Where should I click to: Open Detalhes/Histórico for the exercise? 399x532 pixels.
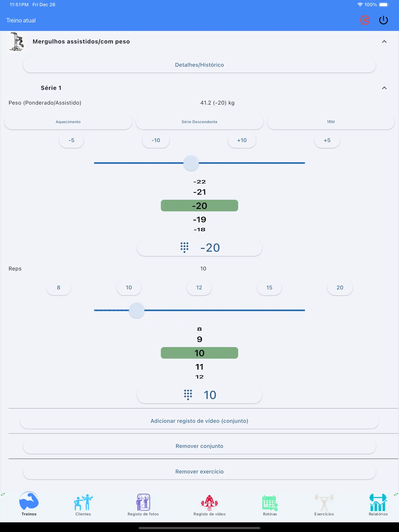coord(199,64)
